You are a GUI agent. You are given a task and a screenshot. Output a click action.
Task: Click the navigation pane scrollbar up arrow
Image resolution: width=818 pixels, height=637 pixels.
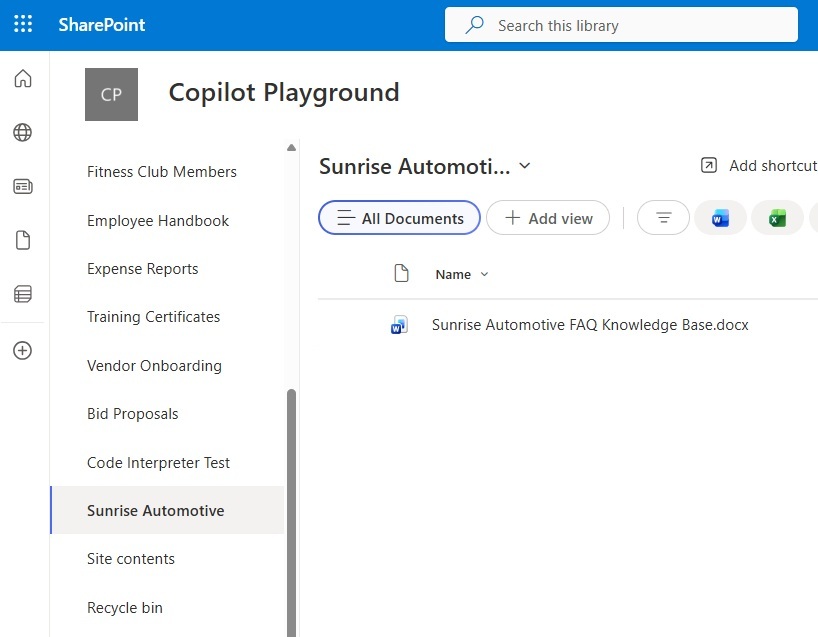(x=291, y=148)
